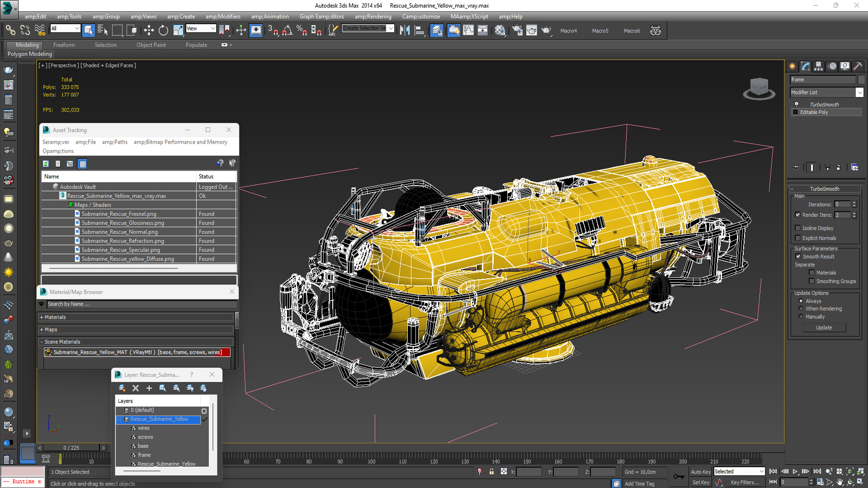868x488 pixels.
Task: Switch to the Motion command panel
Action: [832, 66]
